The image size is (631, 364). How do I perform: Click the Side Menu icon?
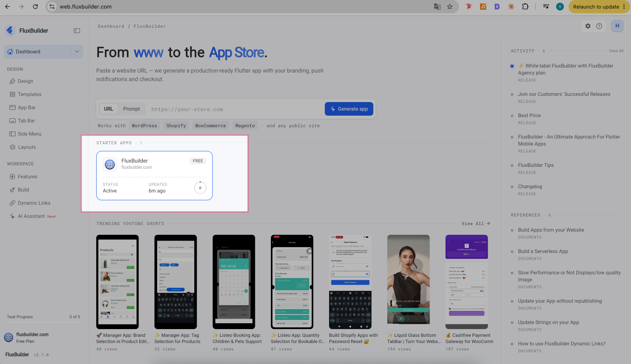point(12,134)
